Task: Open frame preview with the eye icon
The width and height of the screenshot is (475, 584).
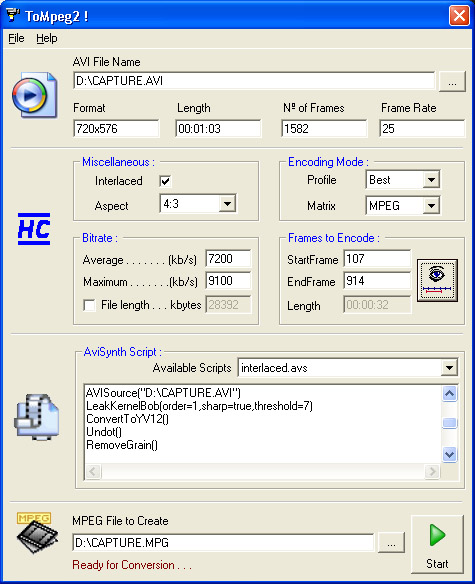Action: click(437, 280)
